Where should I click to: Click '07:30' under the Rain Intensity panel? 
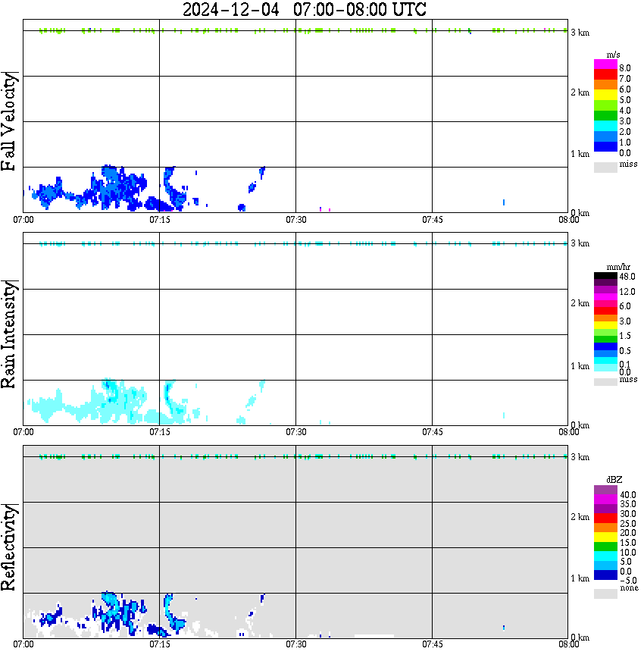[296, 432]
